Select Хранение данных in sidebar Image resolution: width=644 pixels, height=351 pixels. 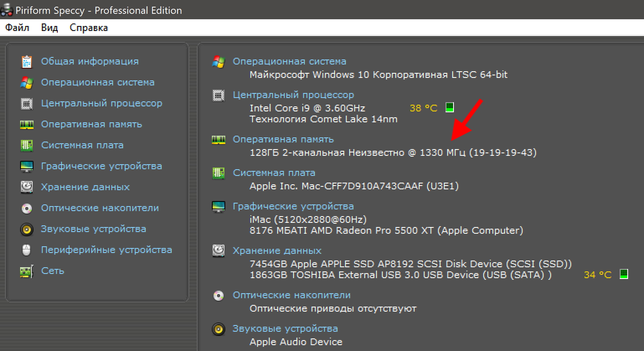[85, 187]
